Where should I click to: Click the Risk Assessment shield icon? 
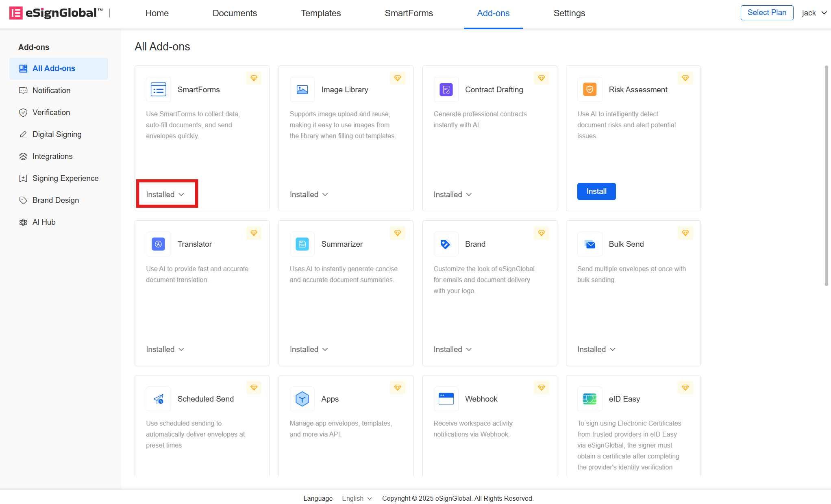coord(590,89)
